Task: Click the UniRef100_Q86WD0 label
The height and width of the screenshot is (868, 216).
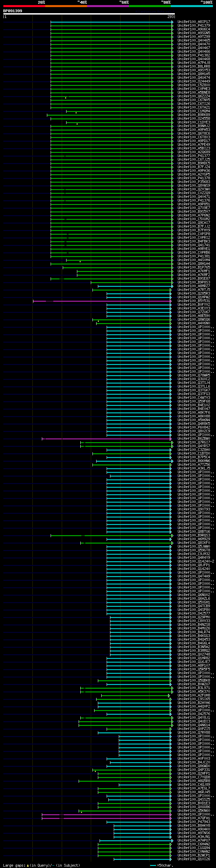Action: coord(194,766)
